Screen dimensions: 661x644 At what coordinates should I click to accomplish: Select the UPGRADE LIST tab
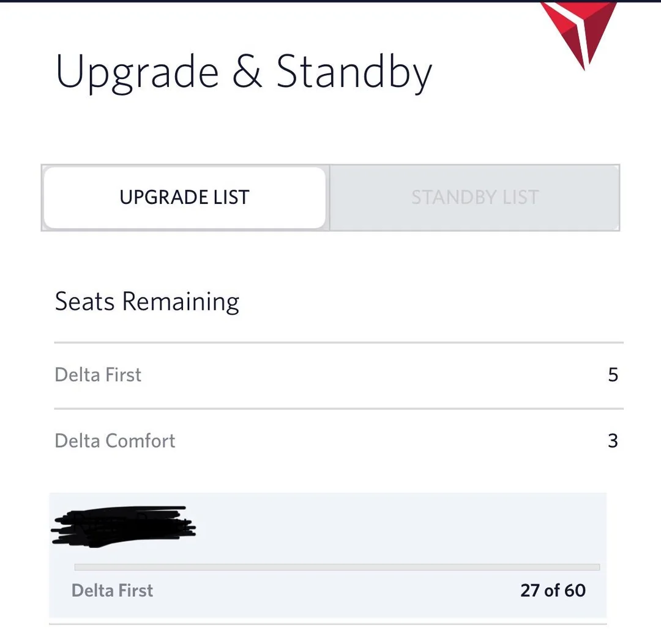tap(184, 198)
